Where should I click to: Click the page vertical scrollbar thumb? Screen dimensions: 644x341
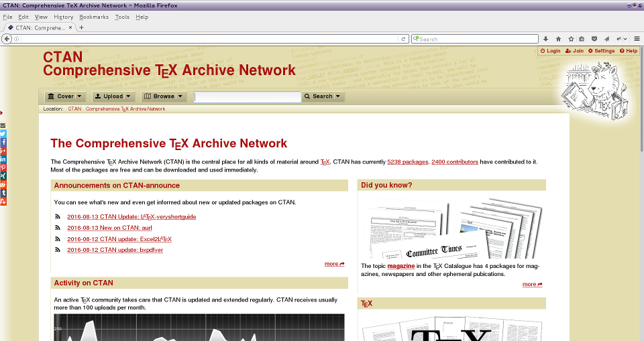641,98
